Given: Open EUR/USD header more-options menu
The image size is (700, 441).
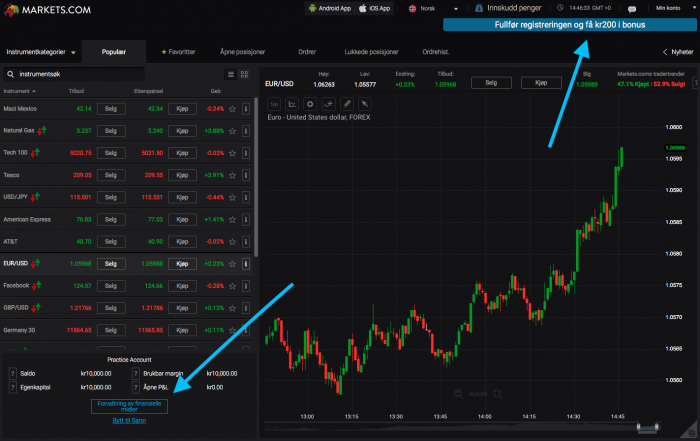Looking at the screenshot, I should (x=695, y=83).
